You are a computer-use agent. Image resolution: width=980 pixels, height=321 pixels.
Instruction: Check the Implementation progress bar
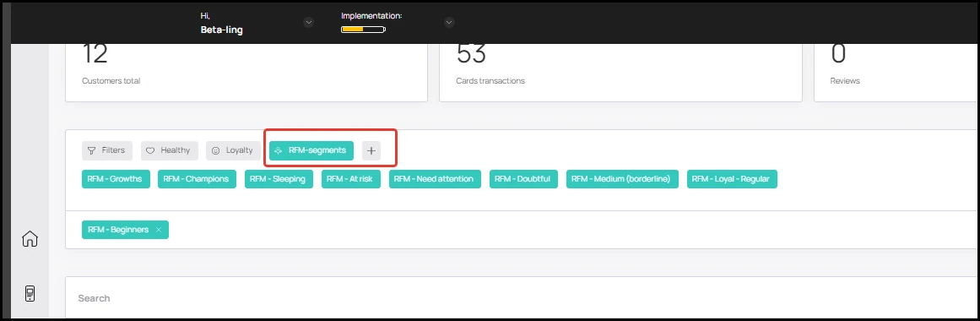click(x=363, y=30)
